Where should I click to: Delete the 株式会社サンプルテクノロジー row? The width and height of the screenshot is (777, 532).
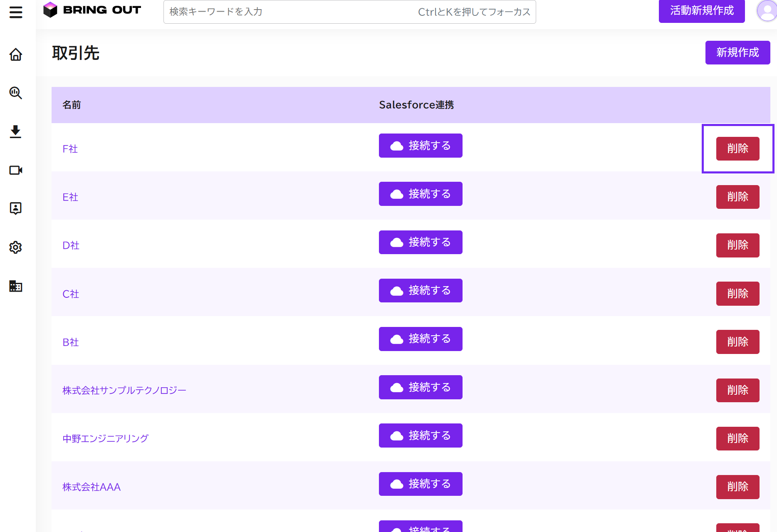coord(737,390)
